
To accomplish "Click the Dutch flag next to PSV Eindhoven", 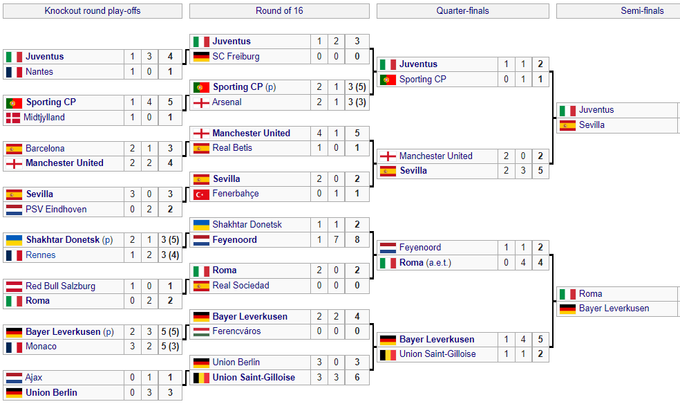I will (13, 209).
